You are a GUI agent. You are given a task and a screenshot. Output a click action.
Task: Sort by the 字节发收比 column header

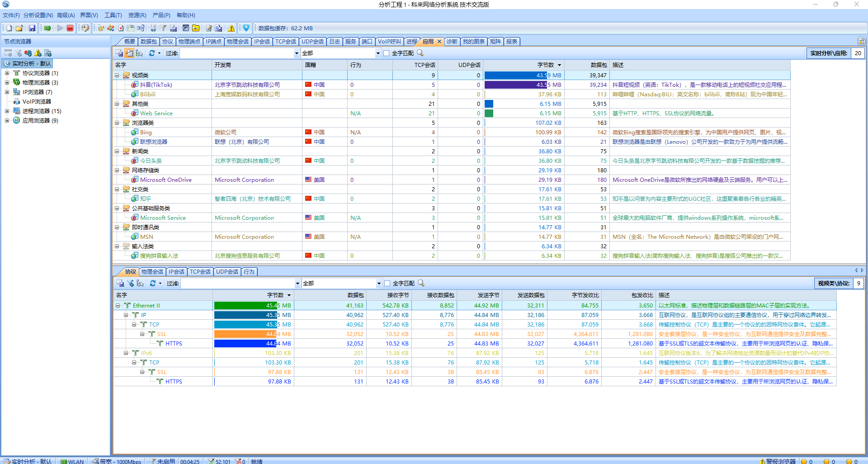click(574, 295)
